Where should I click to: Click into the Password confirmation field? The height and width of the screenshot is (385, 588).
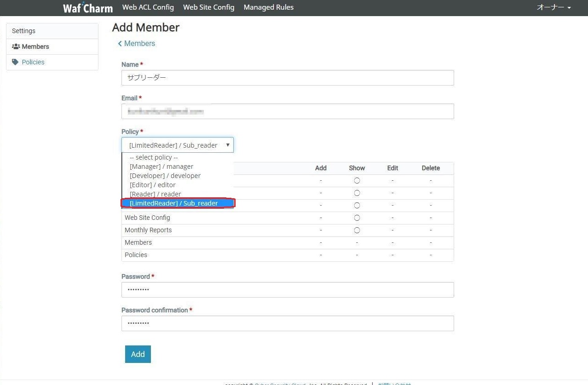[288, 323]
